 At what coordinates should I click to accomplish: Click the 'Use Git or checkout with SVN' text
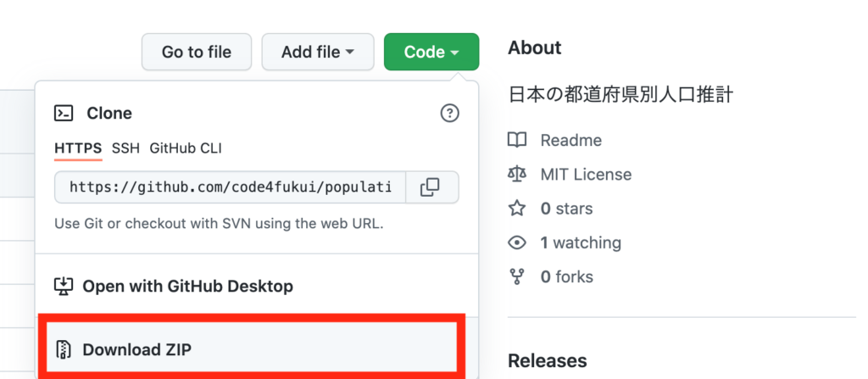(219, 225)
